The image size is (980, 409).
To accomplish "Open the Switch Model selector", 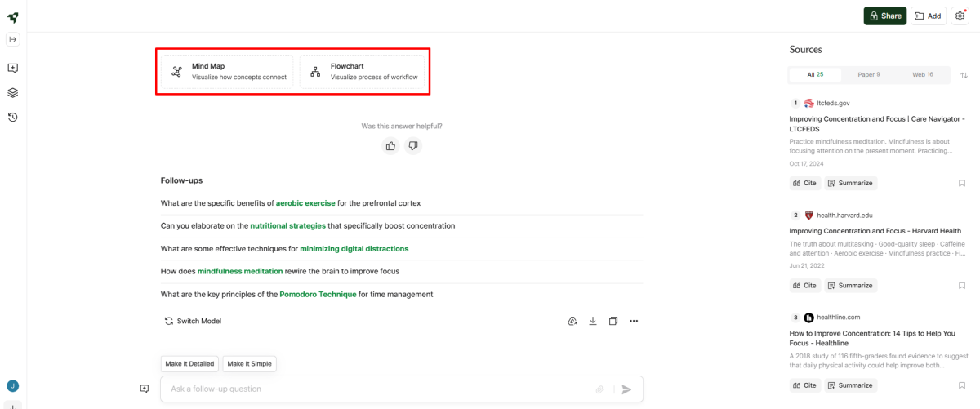I will pyautogui.click(x=193, y=321).
